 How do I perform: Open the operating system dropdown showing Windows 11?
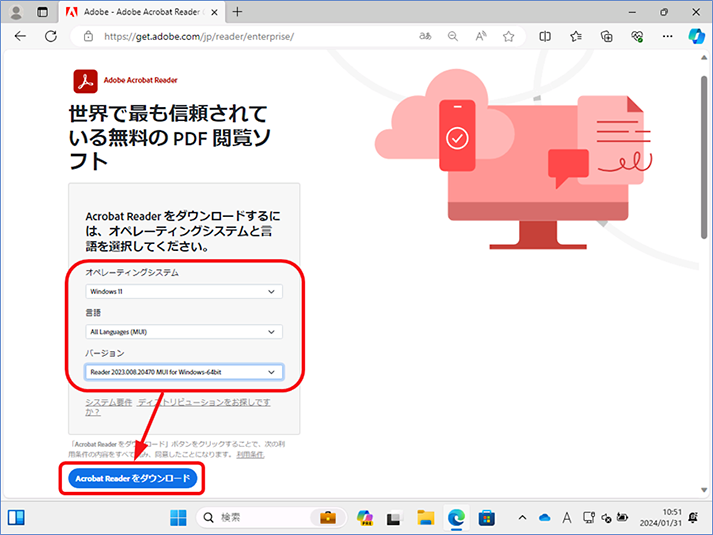(184, 291)
